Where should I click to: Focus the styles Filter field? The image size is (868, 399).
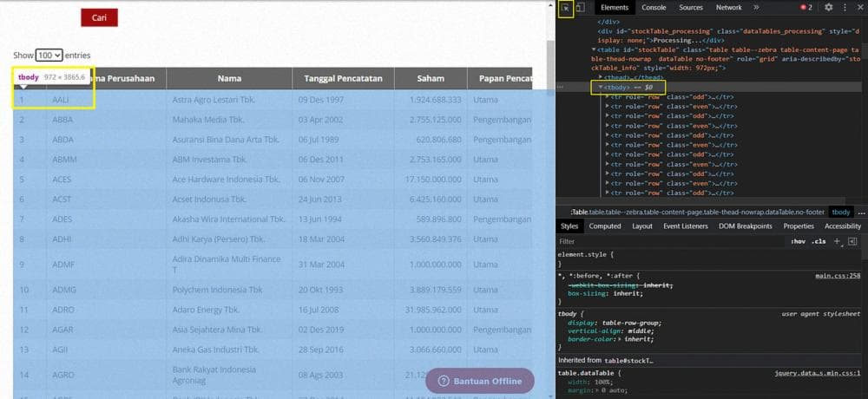coord(671,241)
